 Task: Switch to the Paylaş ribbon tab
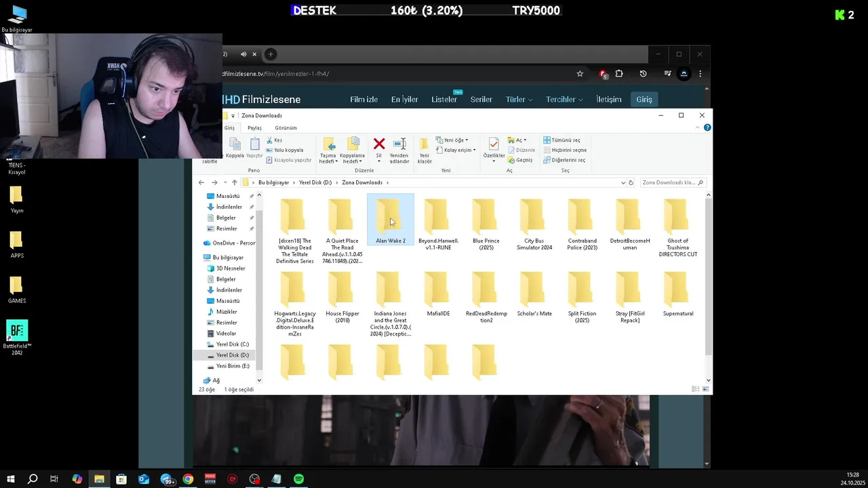pyautogui.click(x=254, y=127)
